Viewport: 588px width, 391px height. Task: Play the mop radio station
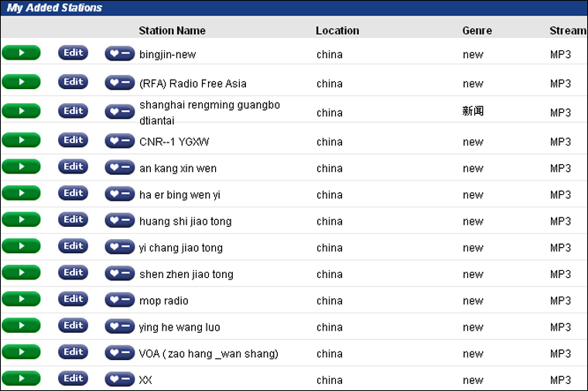(x=21, y=299)
